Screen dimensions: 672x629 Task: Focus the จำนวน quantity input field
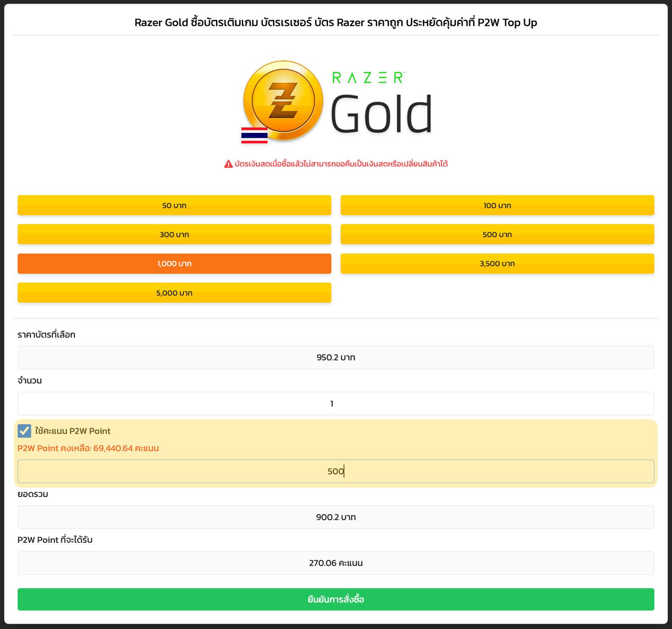point(336,403)
